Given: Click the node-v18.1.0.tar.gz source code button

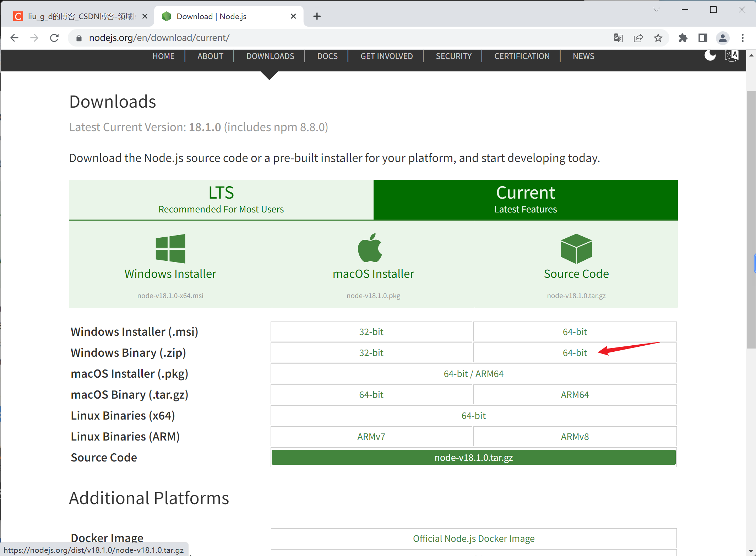Looking at the screenshot, I should click(473, 458).
